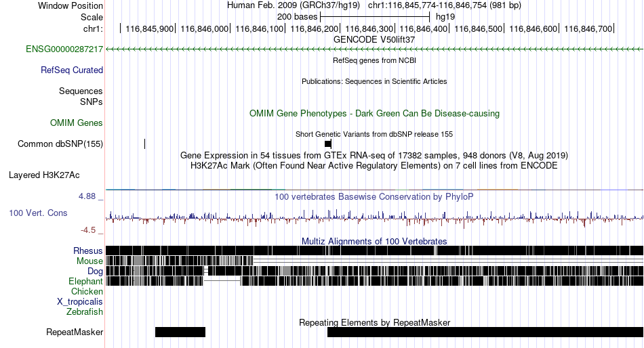Click the H3K27Ac Mark ENCODE title

(x=374, y=166)
